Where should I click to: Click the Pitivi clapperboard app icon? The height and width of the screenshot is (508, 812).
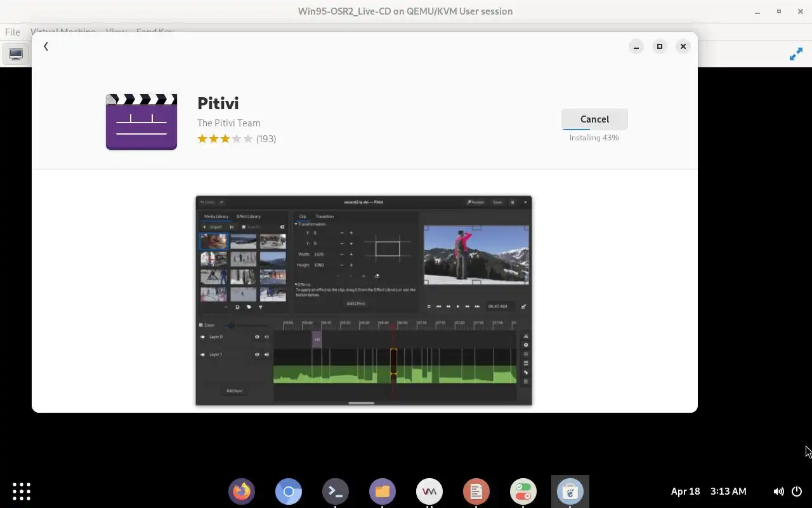coord(141,122)
